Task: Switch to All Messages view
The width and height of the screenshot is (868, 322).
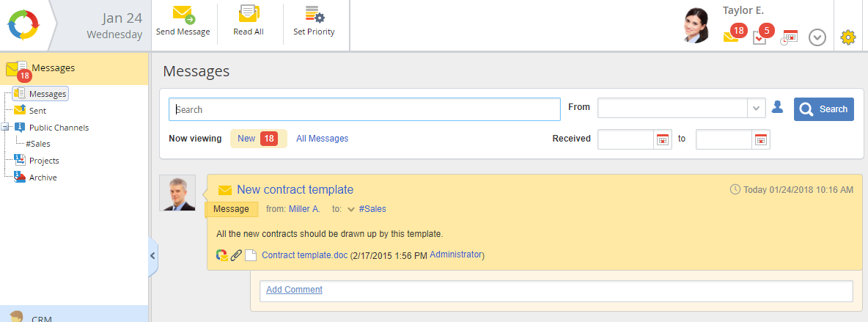Action: pyautogui.click(x=322, y=139)
